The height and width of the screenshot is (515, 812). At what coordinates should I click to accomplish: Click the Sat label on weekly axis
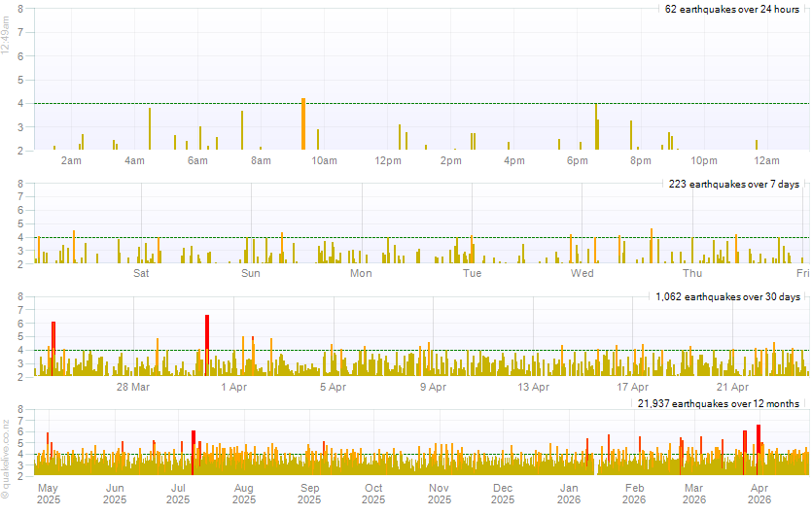click(x=141, y=273)
